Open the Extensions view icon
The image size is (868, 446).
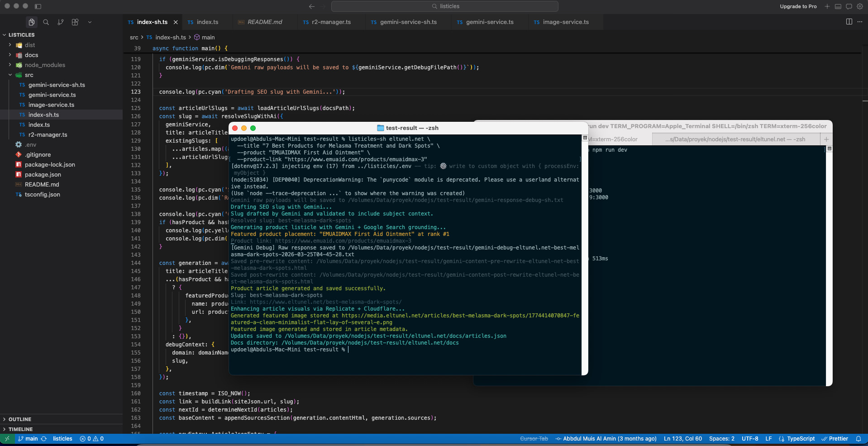coord(75,22)
